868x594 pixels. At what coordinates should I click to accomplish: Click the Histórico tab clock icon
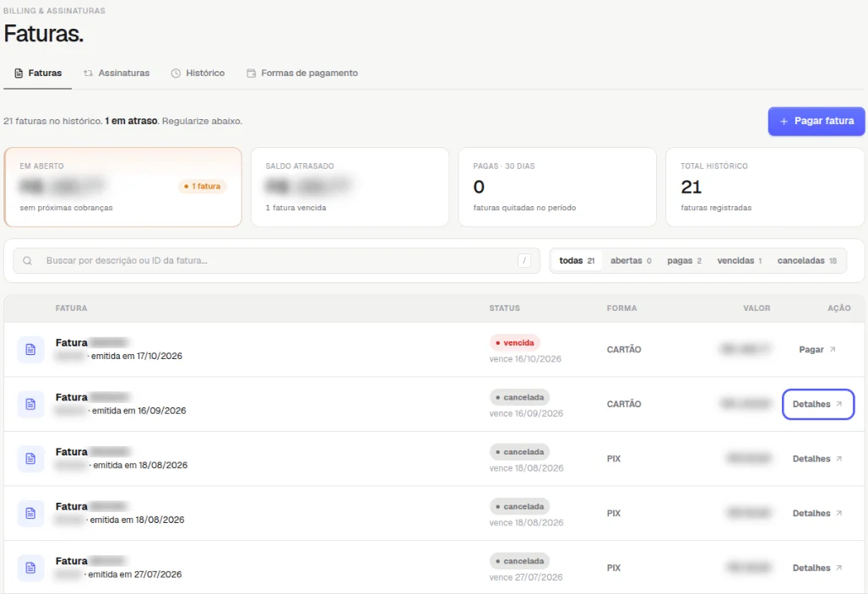point(176,74)
